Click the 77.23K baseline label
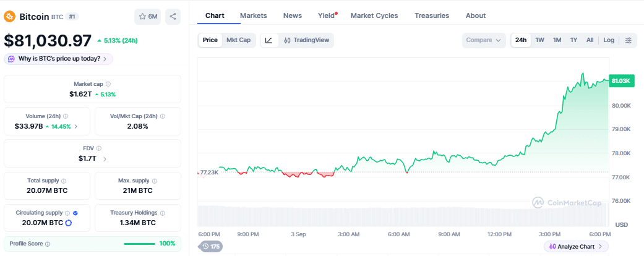 click(x=209, y=173)
